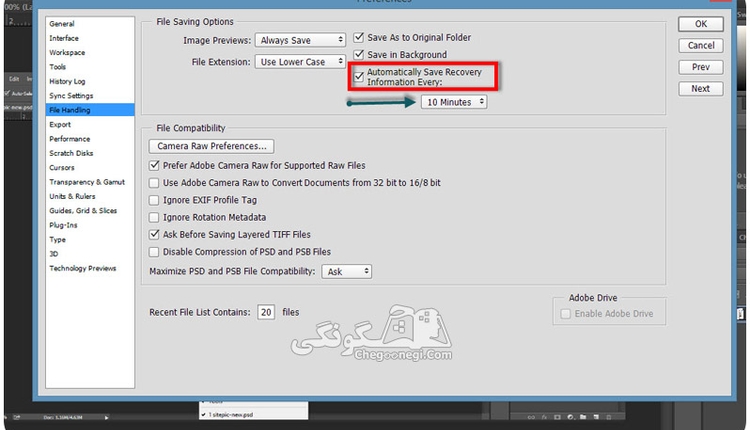Click the Cancel button
The width and height of the screenshot is (750, 430).
[x=701, y=45]
